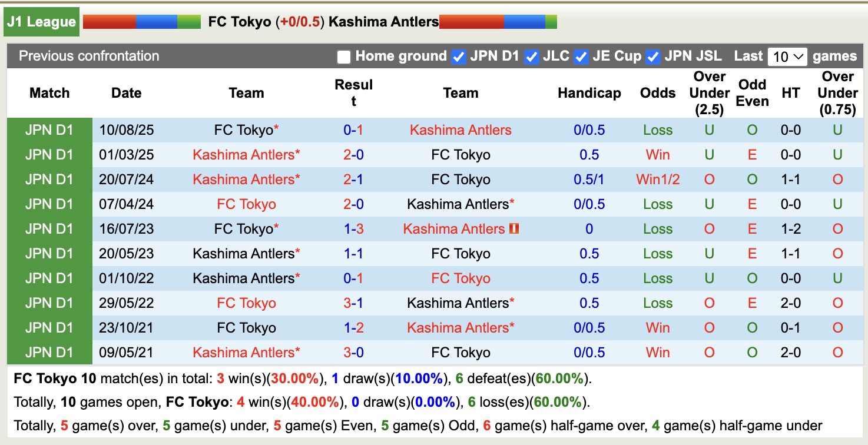Click the card icon beside Kashima Antlers 16/07/23
This screenshot has height=445, width=868.
click(515, 228)
